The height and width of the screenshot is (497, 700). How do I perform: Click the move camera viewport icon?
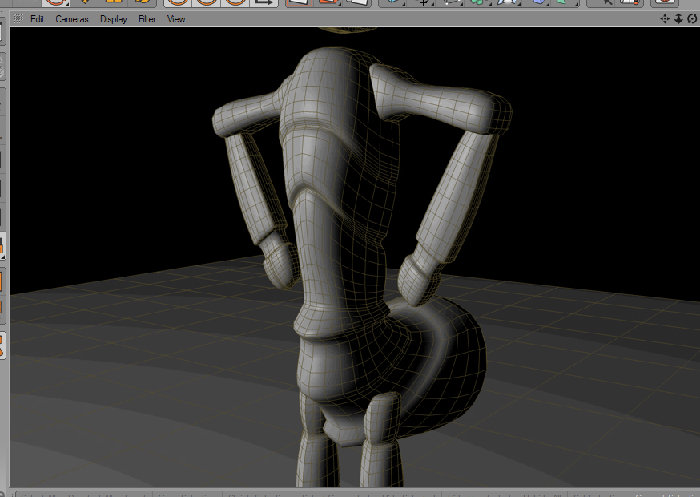(x=665, y=18)
